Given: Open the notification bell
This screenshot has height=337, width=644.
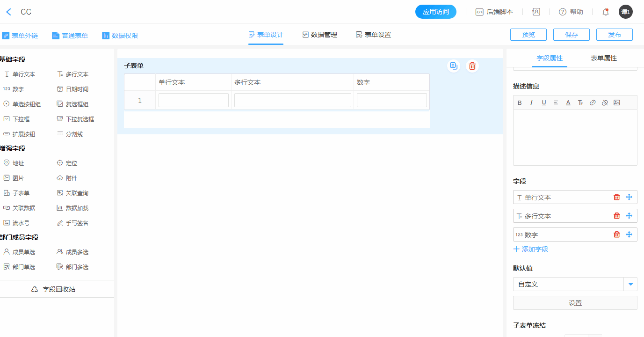Looking at the screenshot, I should click(606, 12).
